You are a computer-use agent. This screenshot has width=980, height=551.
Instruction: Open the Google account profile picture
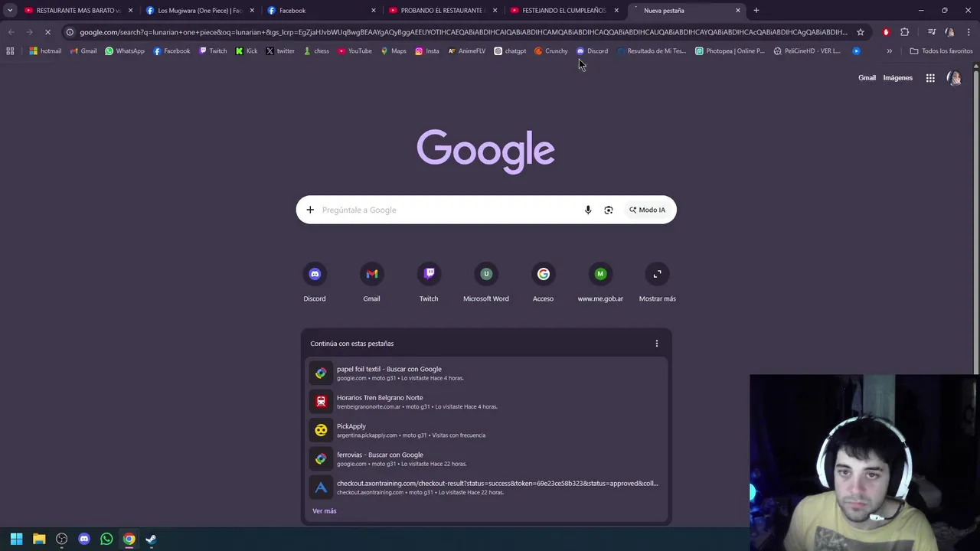click(x=954, y=78)
